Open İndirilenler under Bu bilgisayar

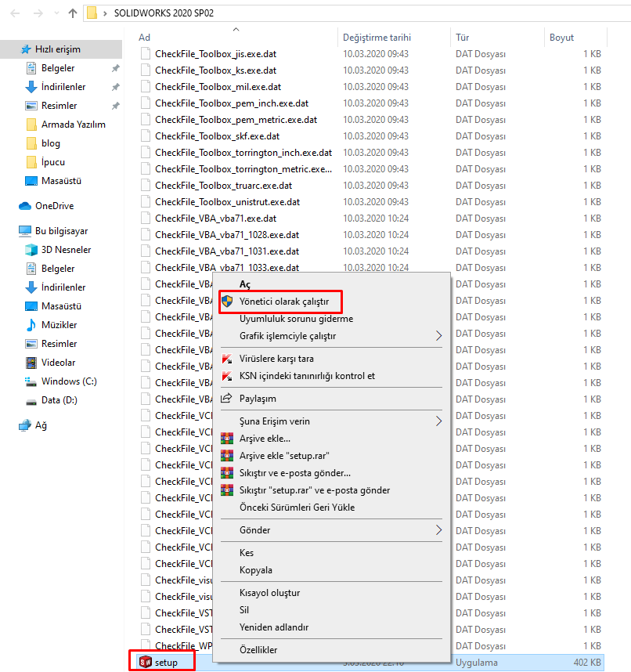63,287
